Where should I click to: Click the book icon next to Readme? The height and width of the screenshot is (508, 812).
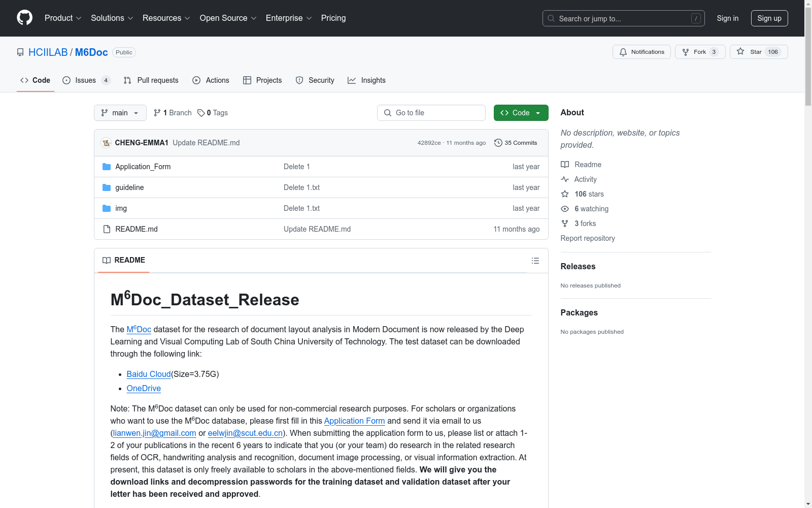click(565, 165)
